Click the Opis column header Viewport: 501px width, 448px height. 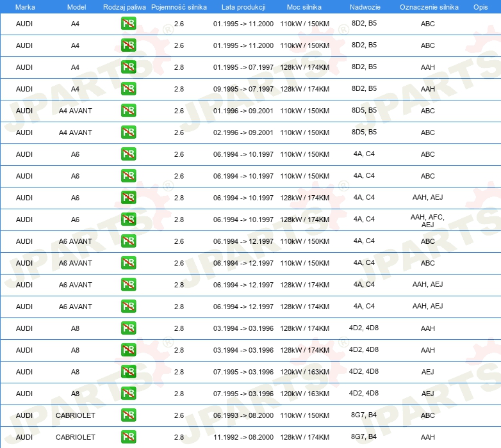pyautogui.click(x=480, y=7)
